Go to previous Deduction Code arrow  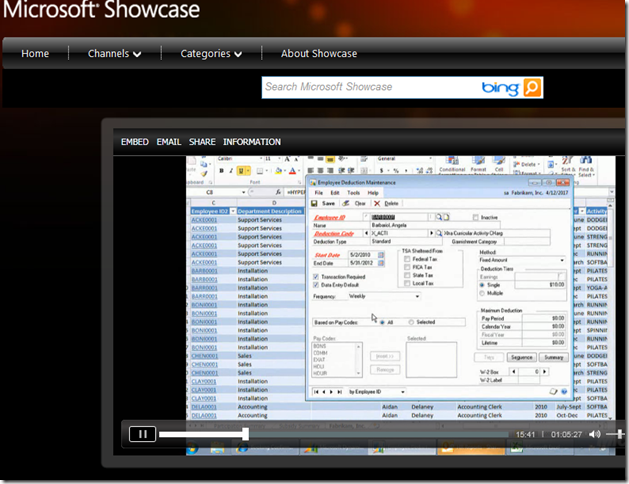pyautogui.click(x=366, y=233)
